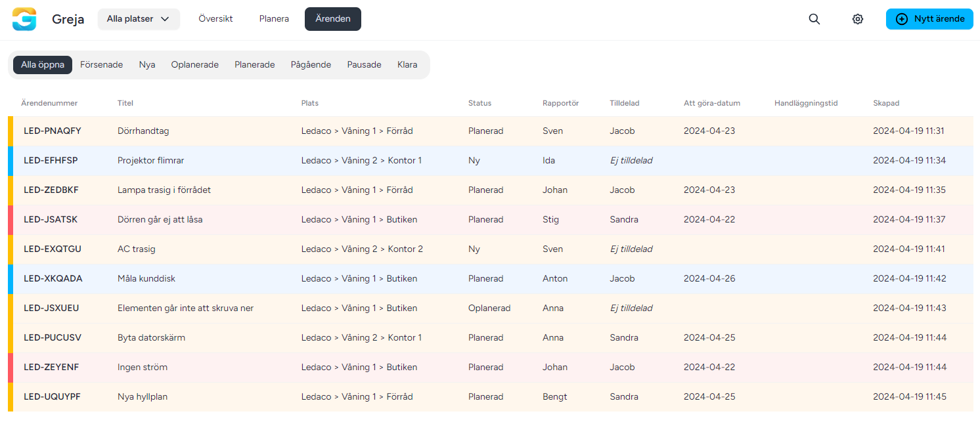Click the Greja logo icon
This screenshot has height=443, width=980.
coord(24,19)
